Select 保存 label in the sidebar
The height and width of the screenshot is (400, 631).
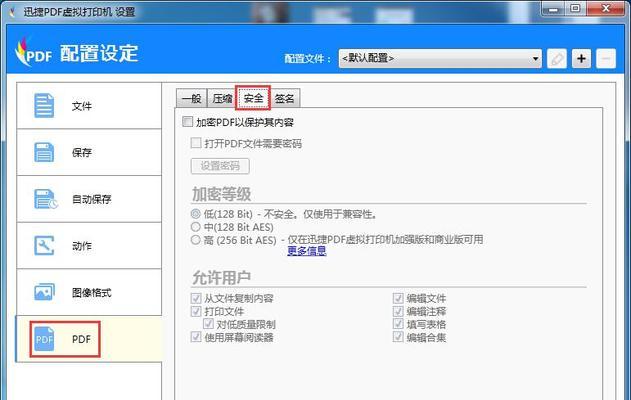pyautogui.click(x=82, y=153)
